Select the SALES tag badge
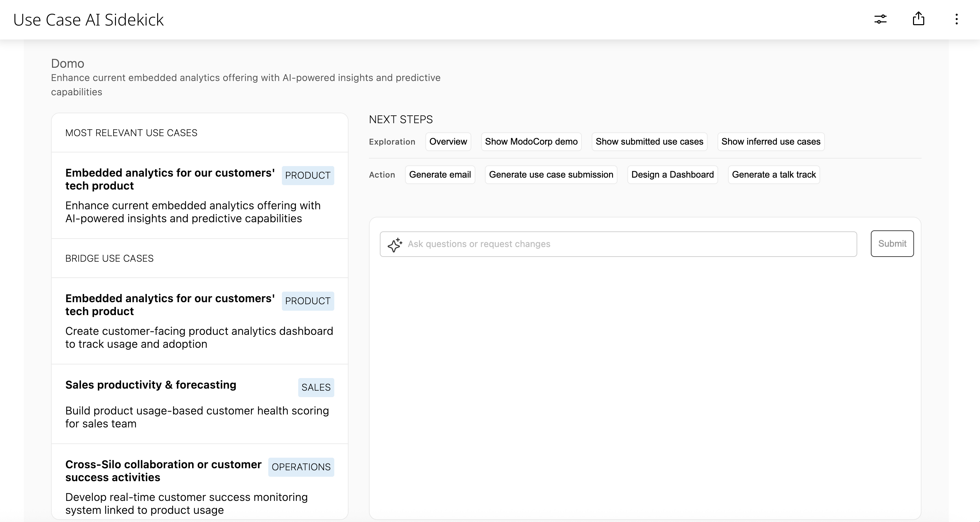This screenshot has height=522, width=980. [x=316, y=387]
